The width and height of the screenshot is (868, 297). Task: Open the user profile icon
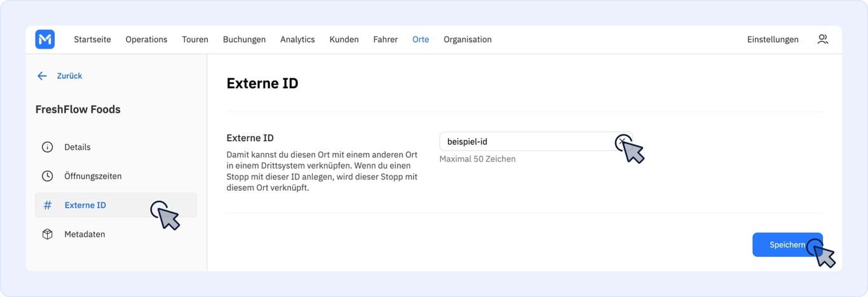(823, 39)
